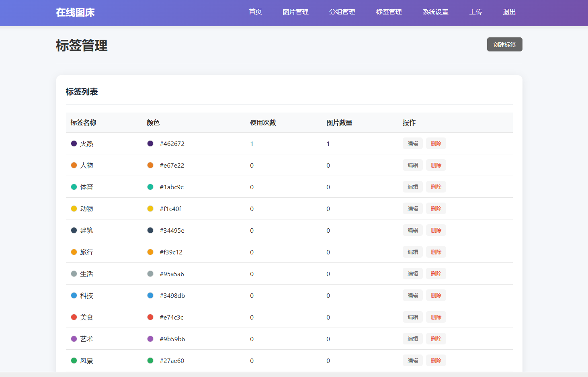This screenshot has height=377, width=588.
Task: Click the blue dot beside hex #3498db
Action: click(150, 295)
